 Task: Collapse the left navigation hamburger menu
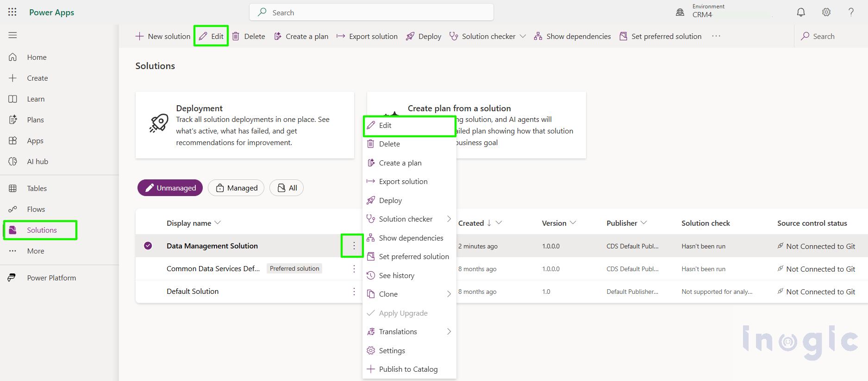pyautogui.click(x=12, y=35)
